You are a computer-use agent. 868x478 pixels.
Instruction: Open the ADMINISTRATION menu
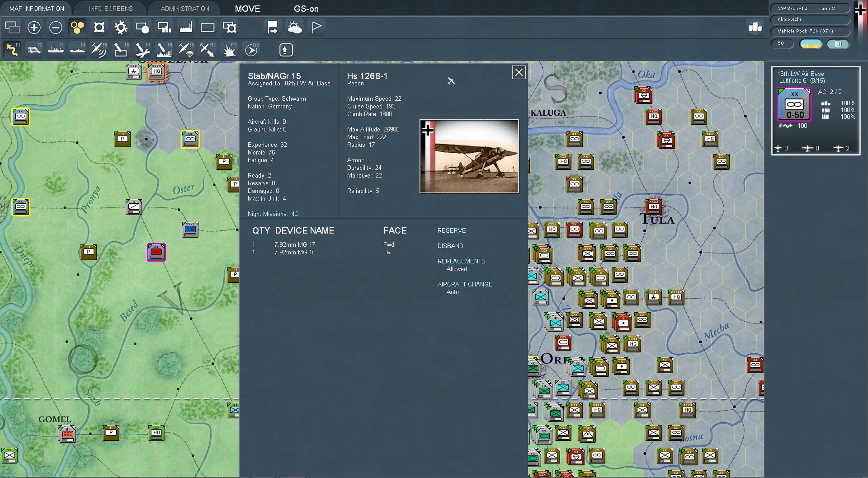point(184,8)
